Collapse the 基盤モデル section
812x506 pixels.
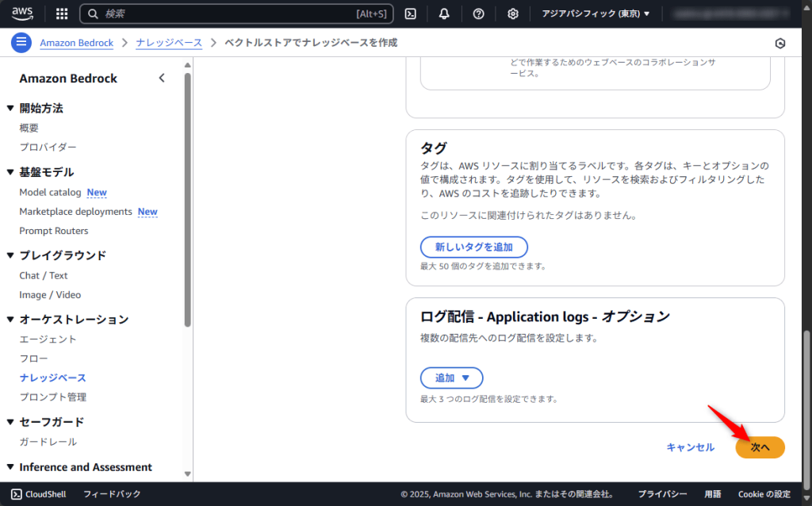[10, 172]
